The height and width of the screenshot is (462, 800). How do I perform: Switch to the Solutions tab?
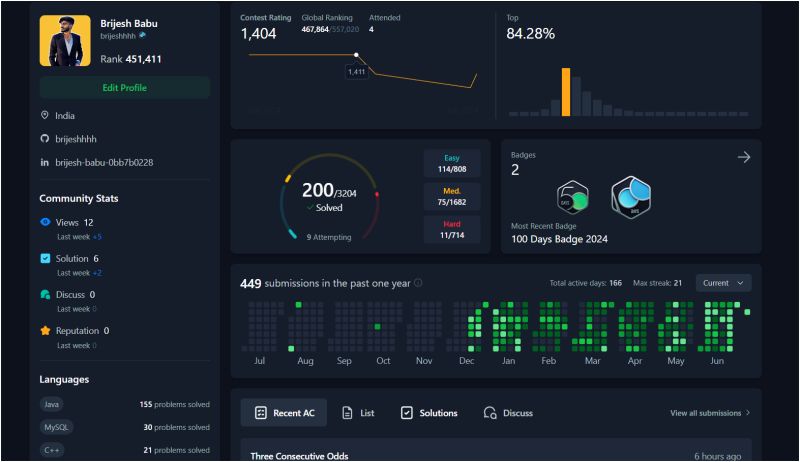(429, 413)
